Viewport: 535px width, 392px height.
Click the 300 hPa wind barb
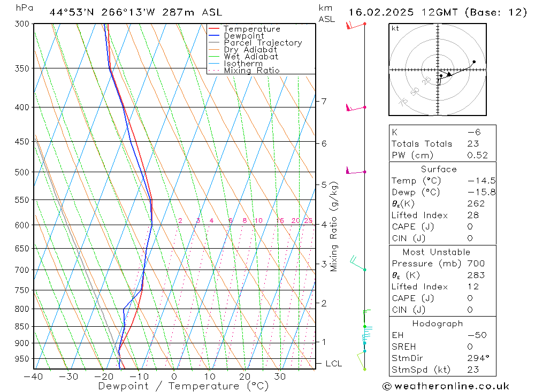356,25
